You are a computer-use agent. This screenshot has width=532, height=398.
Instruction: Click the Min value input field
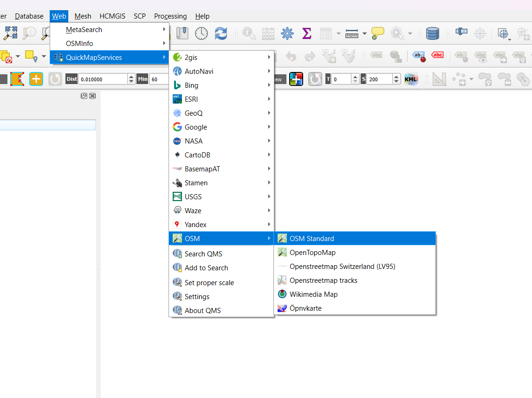coord(158,79)
